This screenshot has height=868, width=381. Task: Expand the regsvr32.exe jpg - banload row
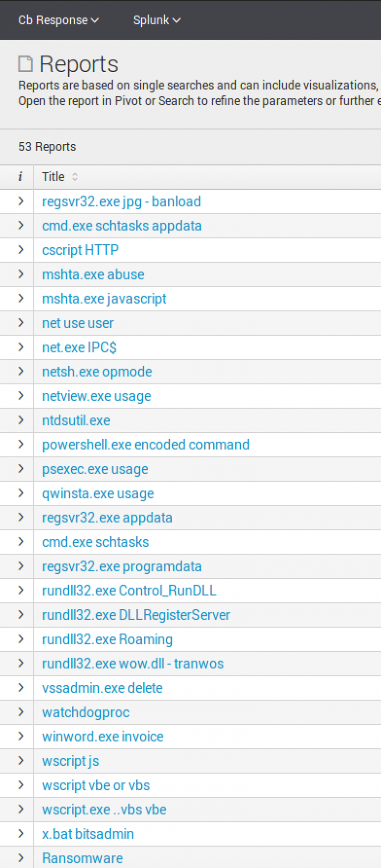[21, 201]
